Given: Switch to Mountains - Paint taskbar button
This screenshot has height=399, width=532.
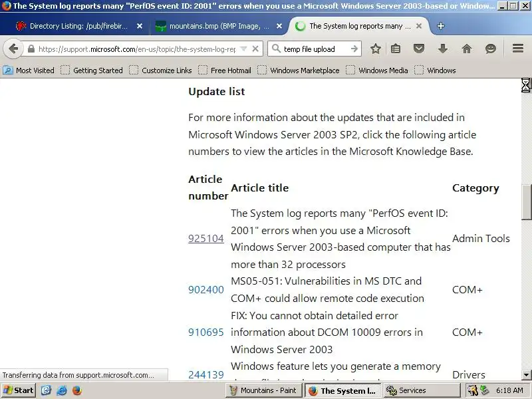Looking at the screenshot, I should 264,390.
